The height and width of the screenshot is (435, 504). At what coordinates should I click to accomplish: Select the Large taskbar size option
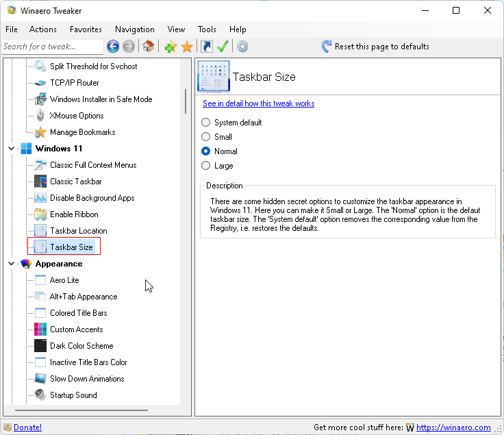(205, 166)
